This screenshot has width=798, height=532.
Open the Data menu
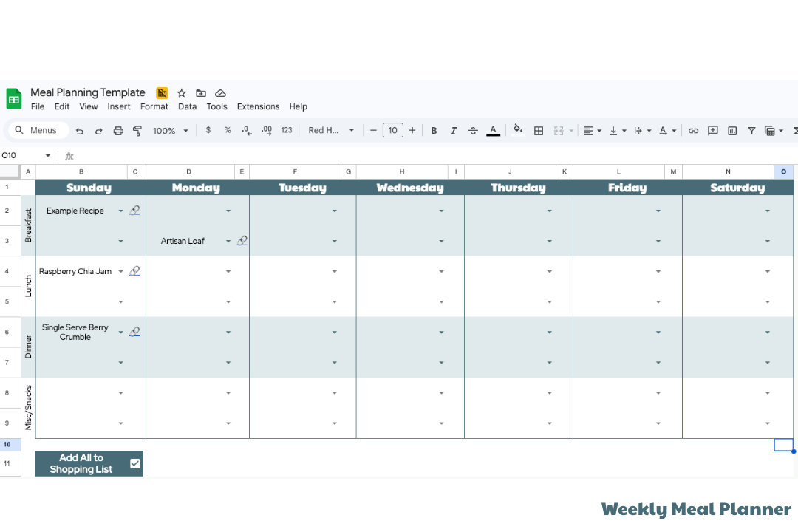(187, 106)
